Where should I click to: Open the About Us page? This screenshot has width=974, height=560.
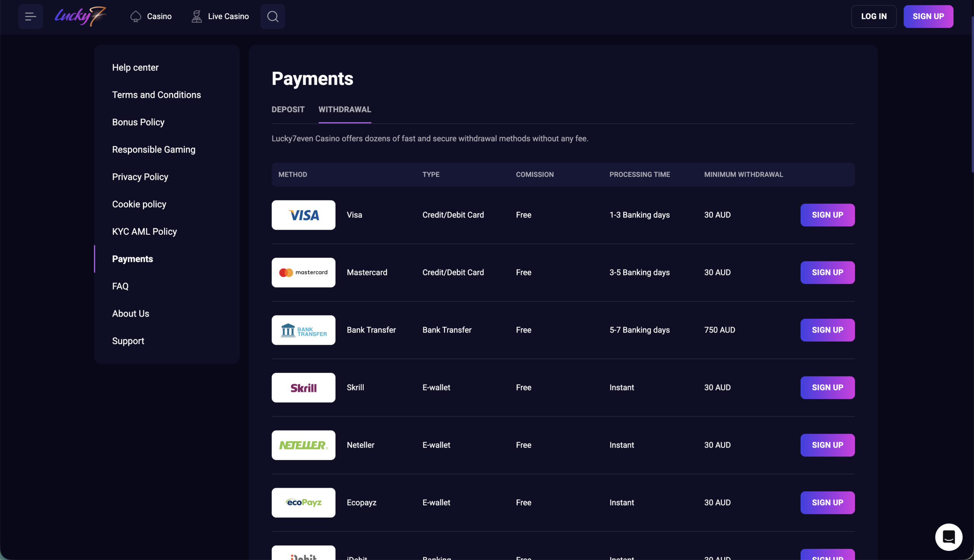pos(131,314)
